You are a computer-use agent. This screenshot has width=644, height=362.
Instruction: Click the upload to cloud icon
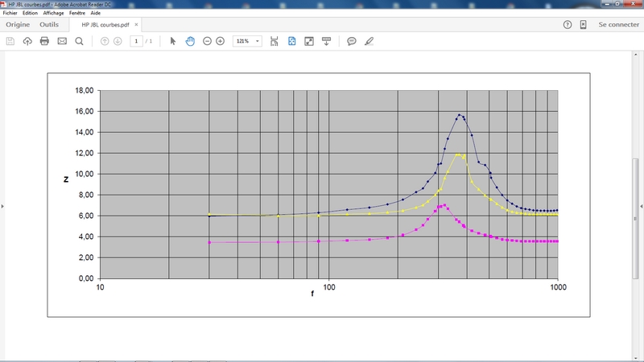pyautogui.click(x=27, y=41)
